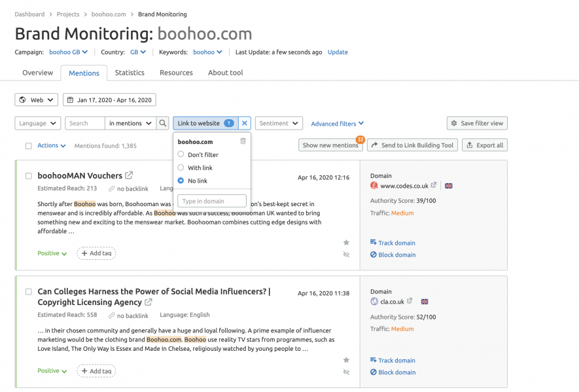Clear the Link to website filter
This screenshot has width=579, height=392.
pos(245,123)
